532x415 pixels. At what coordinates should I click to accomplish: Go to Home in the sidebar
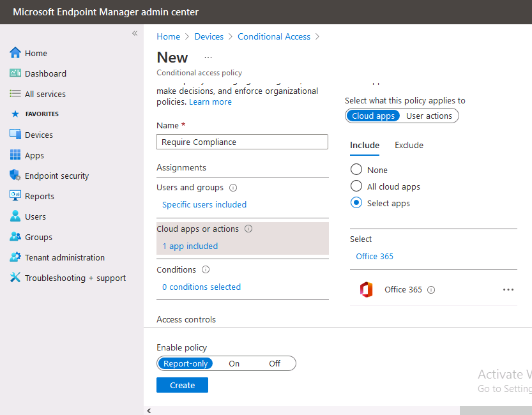click(x=36, y=53)
